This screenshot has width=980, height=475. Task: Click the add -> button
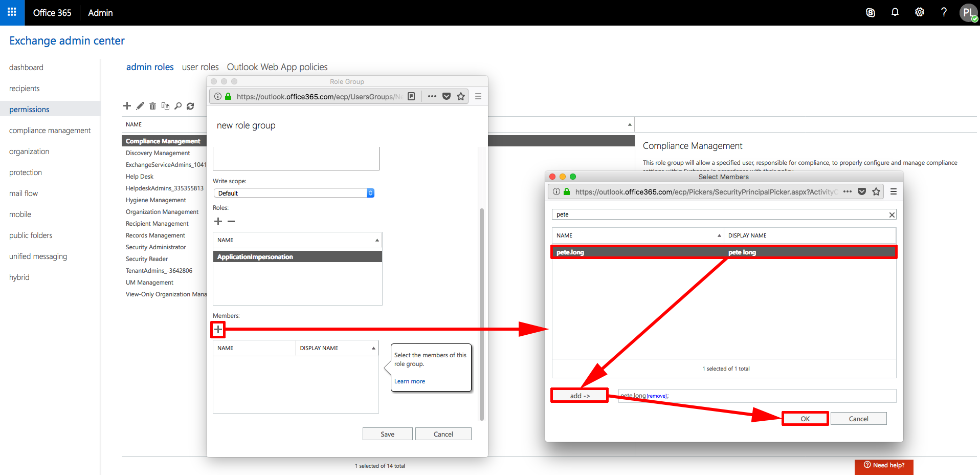580,396
